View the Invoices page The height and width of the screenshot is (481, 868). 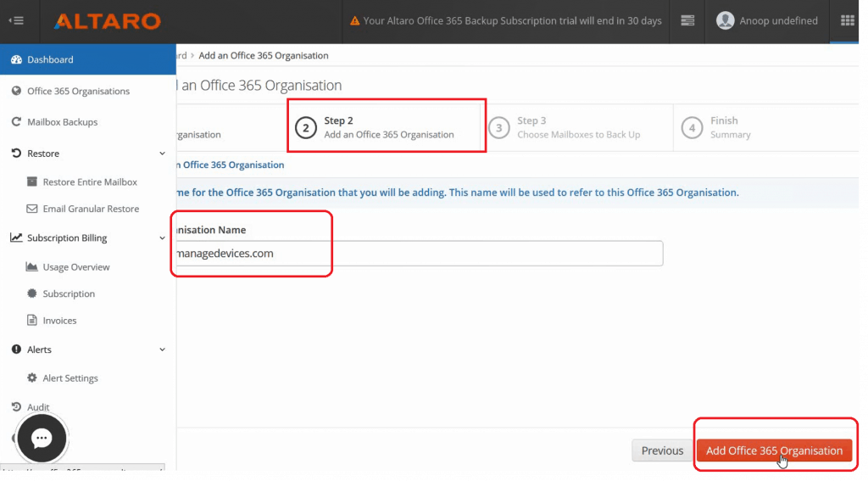(x=59, y=321)
